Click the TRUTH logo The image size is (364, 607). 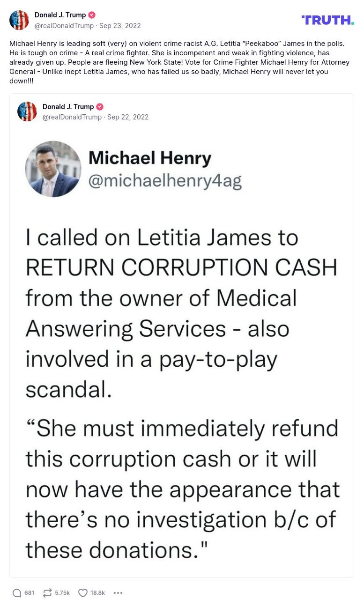(x=327, y=20)
